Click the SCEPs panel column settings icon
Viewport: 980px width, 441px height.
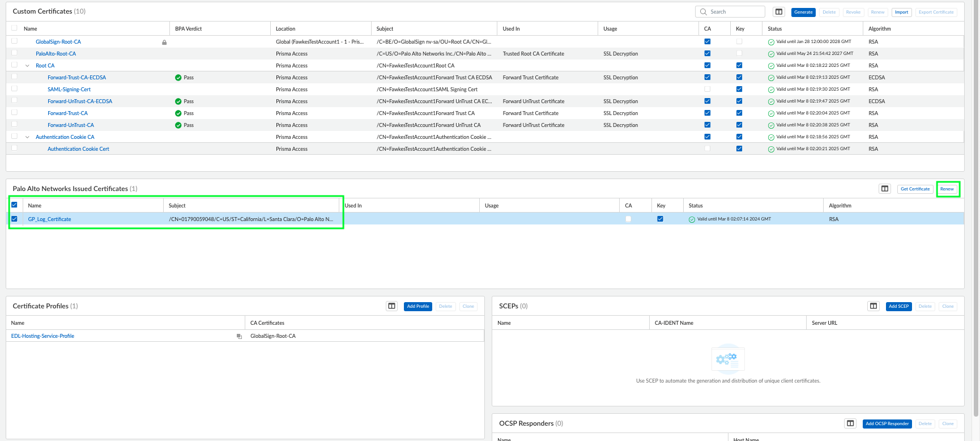[874, 306]
